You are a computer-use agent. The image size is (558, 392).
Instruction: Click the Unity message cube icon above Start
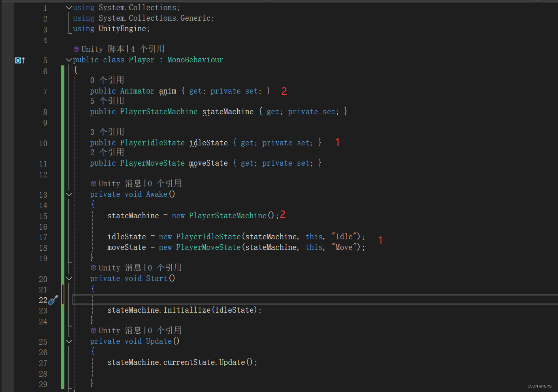(x=94, y=268)
